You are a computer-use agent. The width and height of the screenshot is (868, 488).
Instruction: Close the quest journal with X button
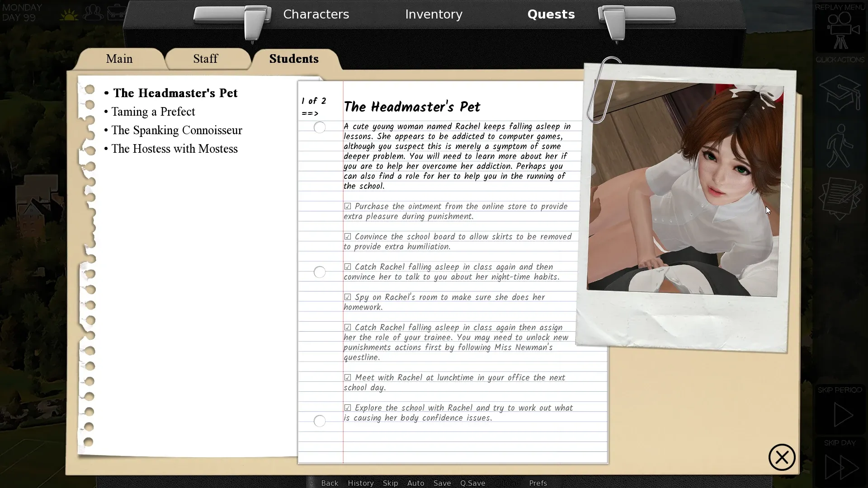tap(782, 457)
